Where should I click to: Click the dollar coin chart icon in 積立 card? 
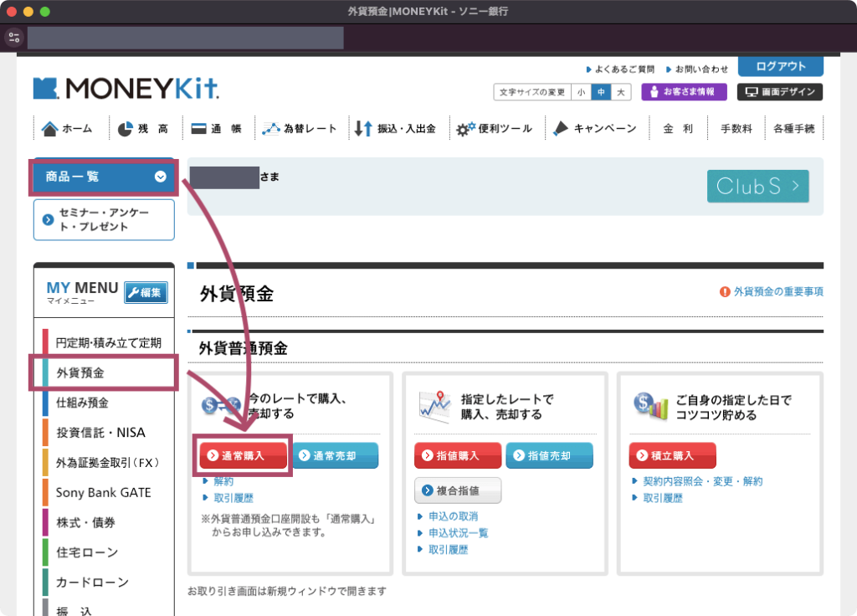650,406
